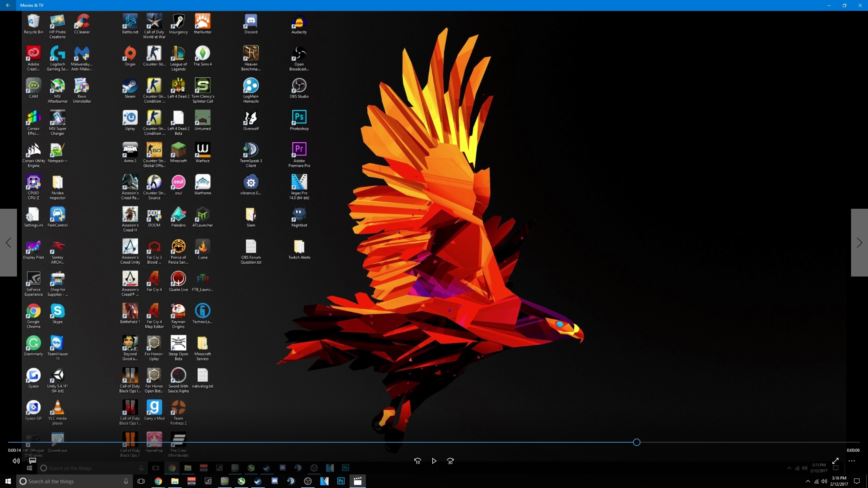This screenshot has width=868, height=488.
Task: Skip forward 30 seconds
Action: (450, 461)
